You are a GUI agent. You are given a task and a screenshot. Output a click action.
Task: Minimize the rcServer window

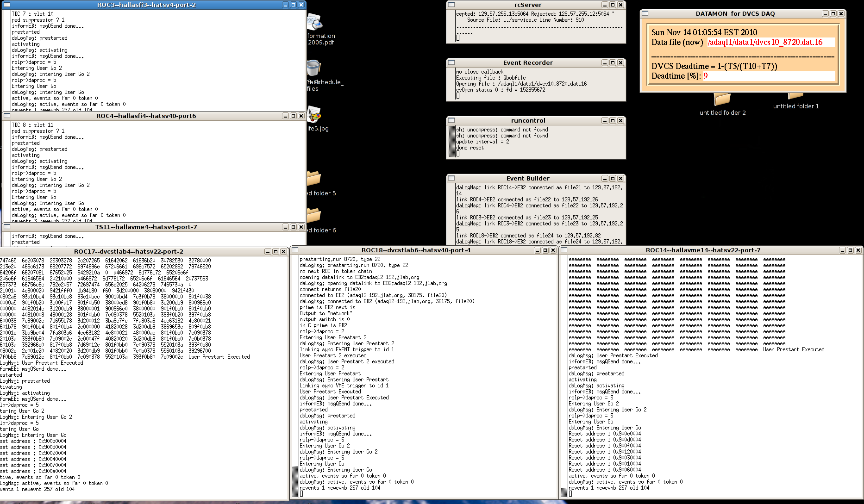pos(605,5)
